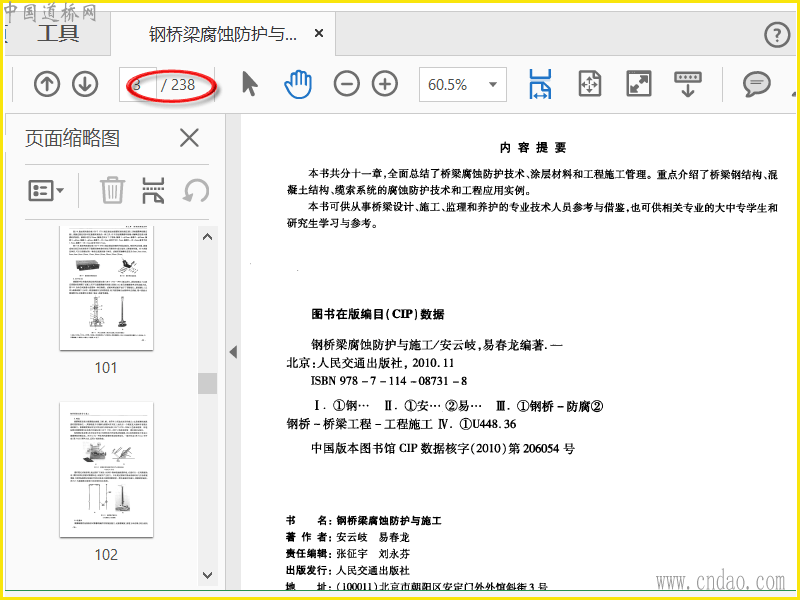Click page label 102 under thumbnail
Image resolution: width=800 pixels, height=600 pixels.
(x=106, y=555)
